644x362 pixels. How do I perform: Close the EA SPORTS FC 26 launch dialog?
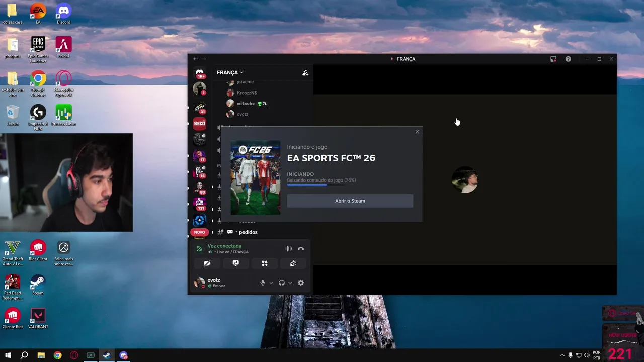coord(417,132)
